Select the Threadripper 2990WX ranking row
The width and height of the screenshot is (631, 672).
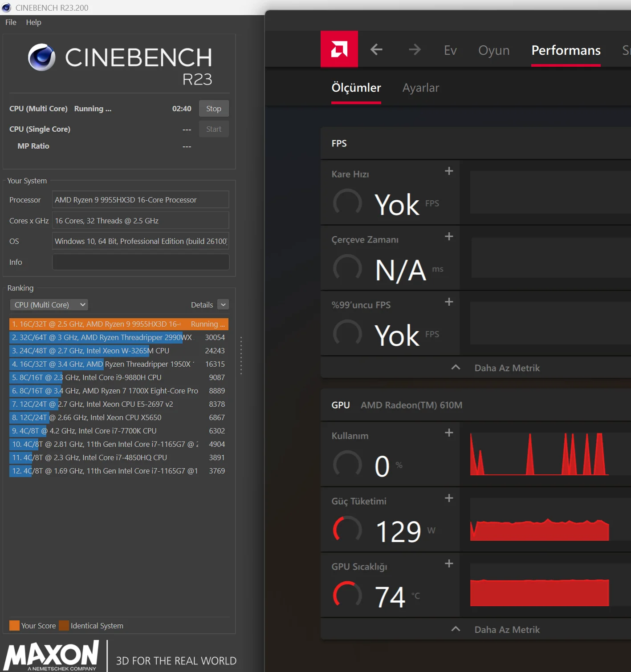[119, 337]
